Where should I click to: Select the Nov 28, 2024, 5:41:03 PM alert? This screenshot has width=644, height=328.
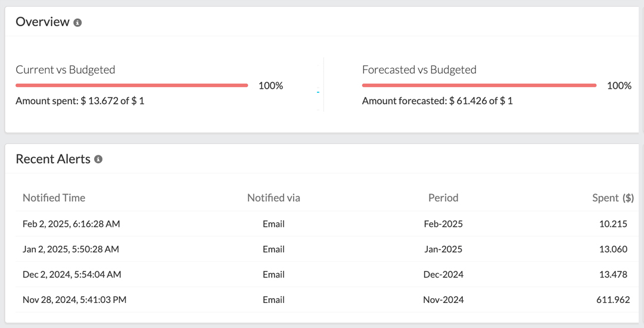pyautogui.click(x=74, y=299)
